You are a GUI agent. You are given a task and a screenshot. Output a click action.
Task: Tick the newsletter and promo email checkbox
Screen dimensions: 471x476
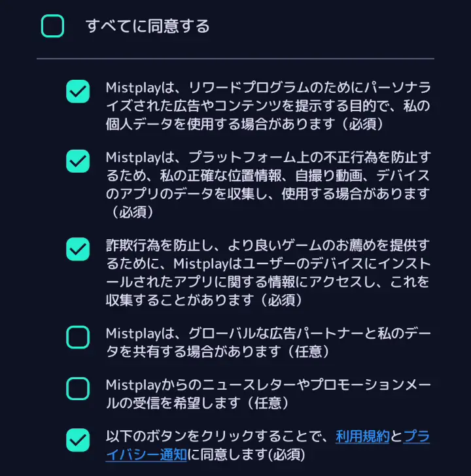pos(78,388)
